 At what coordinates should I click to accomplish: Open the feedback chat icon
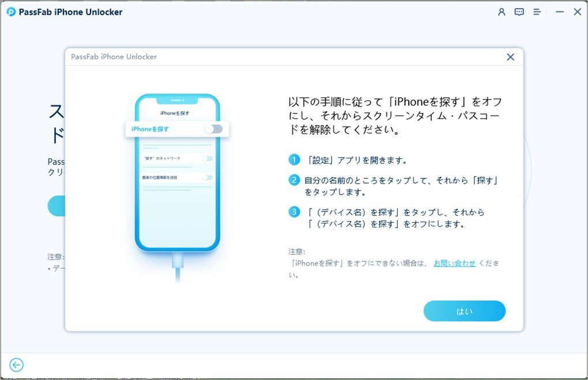click(519, 12)
